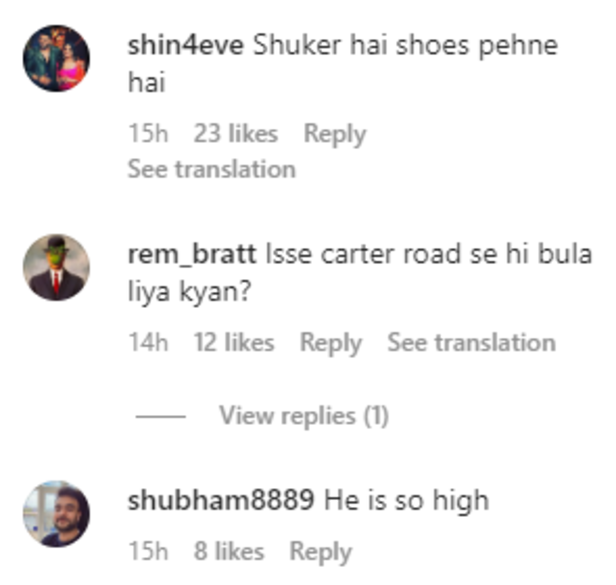
Task: Select the comment text 'He is so high'
Action: [407, 501]
